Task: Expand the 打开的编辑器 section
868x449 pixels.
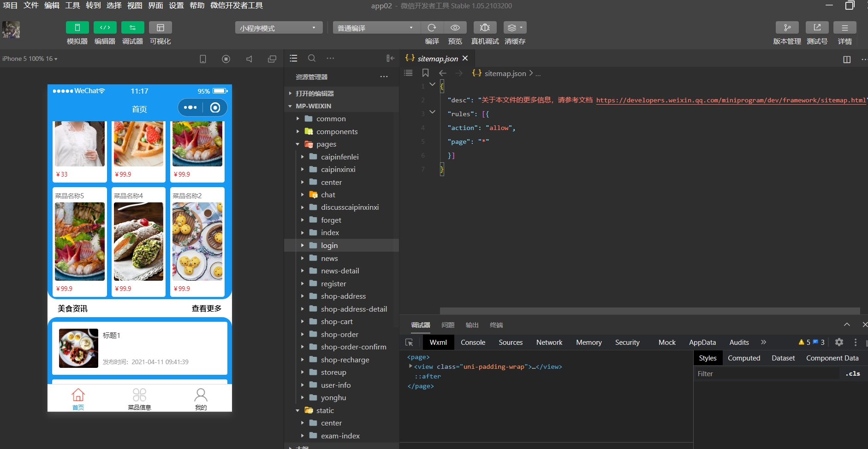Action: (x=341, y=93)
